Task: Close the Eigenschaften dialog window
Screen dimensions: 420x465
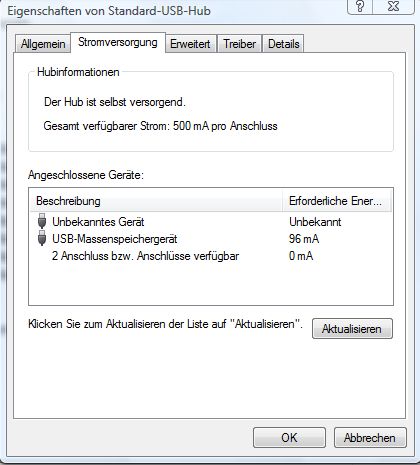Action: click(394, 7)
